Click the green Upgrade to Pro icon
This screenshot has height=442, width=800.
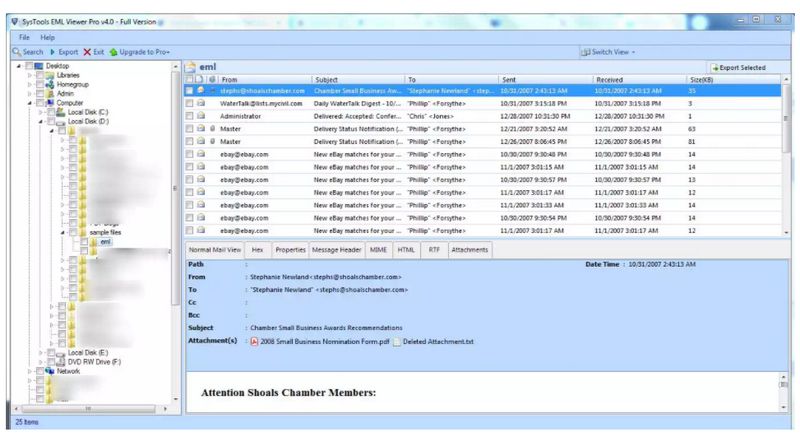114,51
